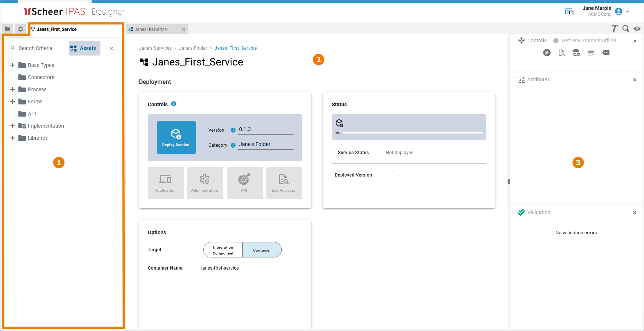Click the italic T icon in top toolbar
The height and width of the screenshot is (331, 644).
(615, 29)
